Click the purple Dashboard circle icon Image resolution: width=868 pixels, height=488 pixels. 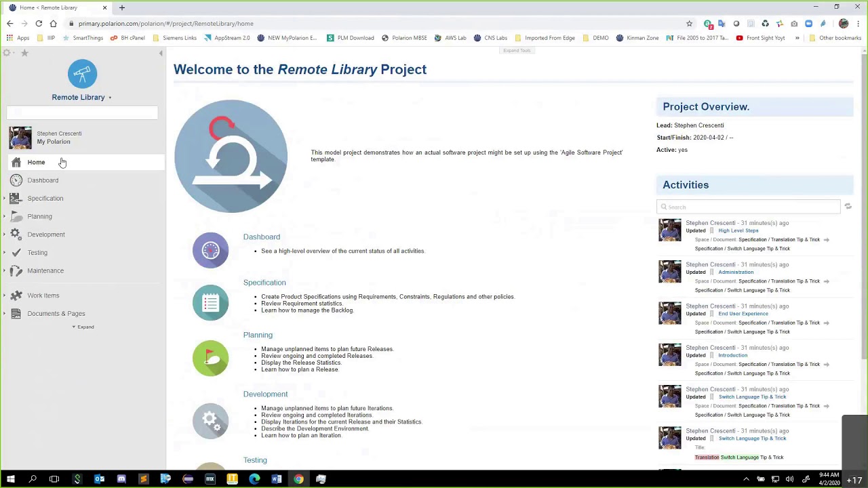(210, 251)
